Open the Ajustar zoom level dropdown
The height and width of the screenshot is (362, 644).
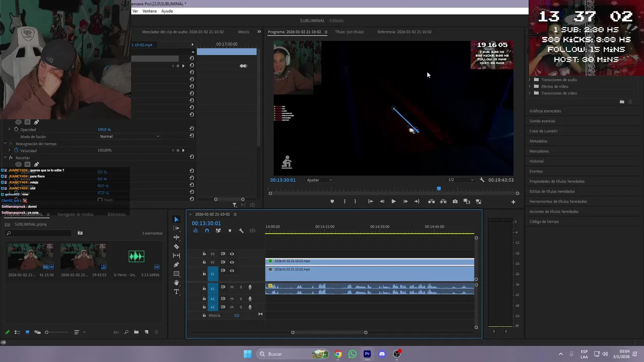pos(319,180)
